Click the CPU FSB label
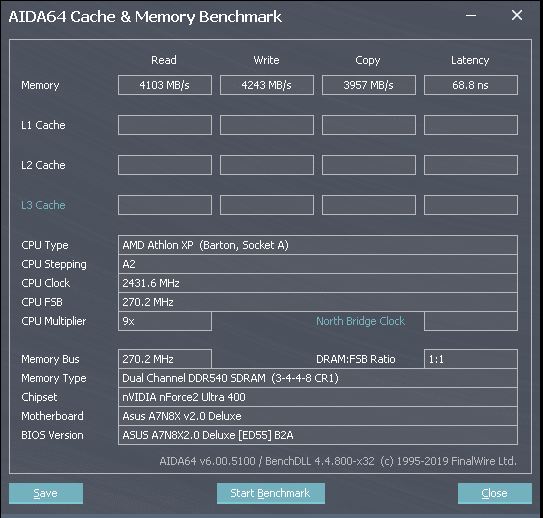Image resolution: width=543 pixels, height=518 pixels. click(42, 302)
